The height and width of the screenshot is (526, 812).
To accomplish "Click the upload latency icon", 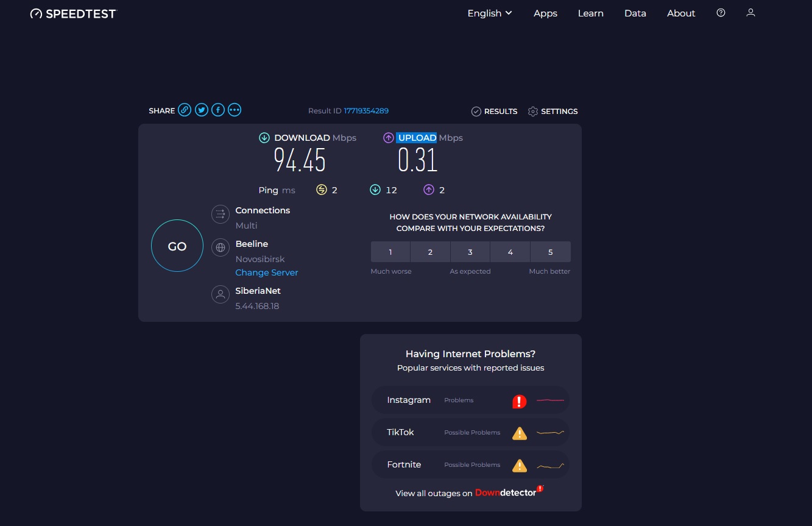I will [429, 190].
